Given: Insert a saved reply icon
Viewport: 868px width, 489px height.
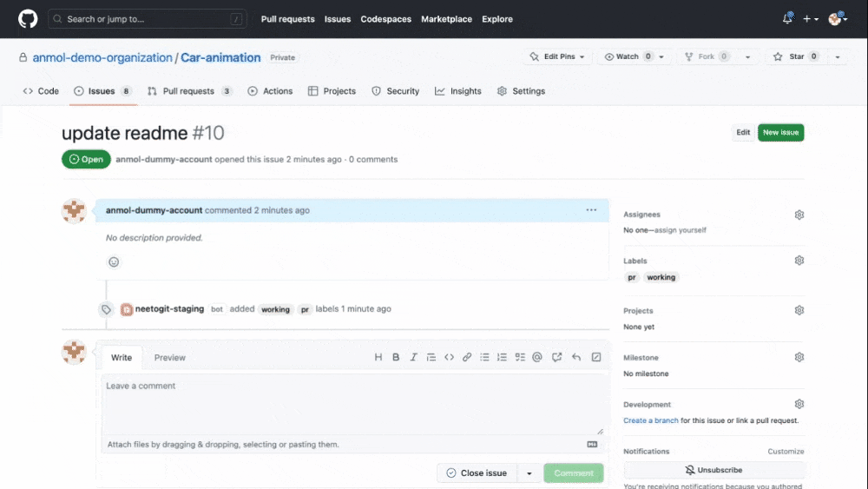Looking at the screenshot, I should (576, 357).
